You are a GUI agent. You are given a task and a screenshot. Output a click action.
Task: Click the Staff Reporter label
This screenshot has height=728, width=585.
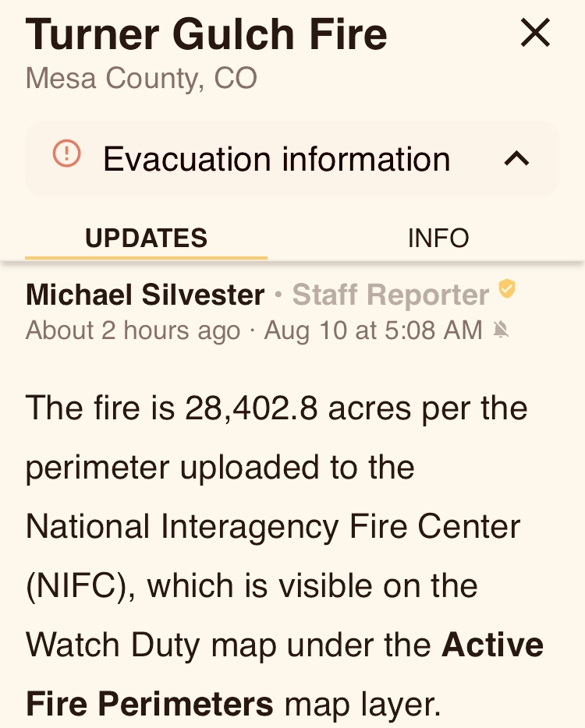point(390,295)
